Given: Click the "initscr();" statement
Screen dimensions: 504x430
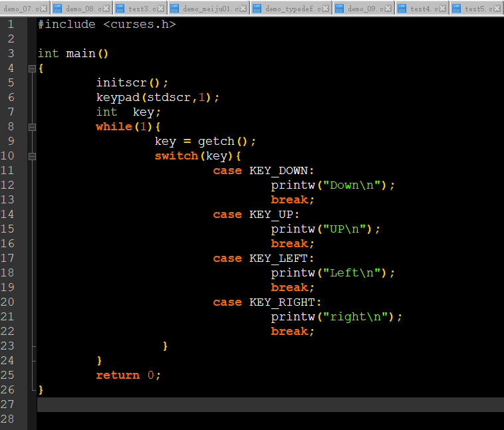Looking at the screenshot, I should click(132, 83).
